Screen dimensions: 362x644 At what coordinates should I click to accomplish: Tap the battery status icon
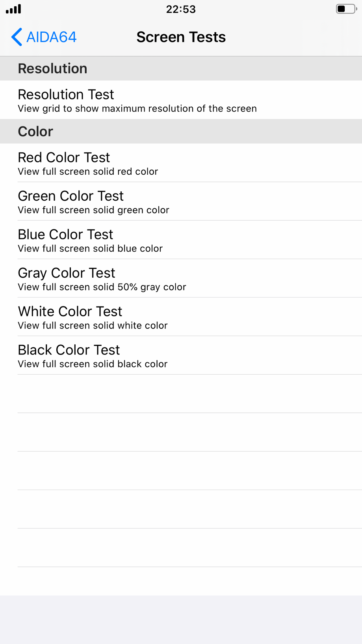[346, 9]
